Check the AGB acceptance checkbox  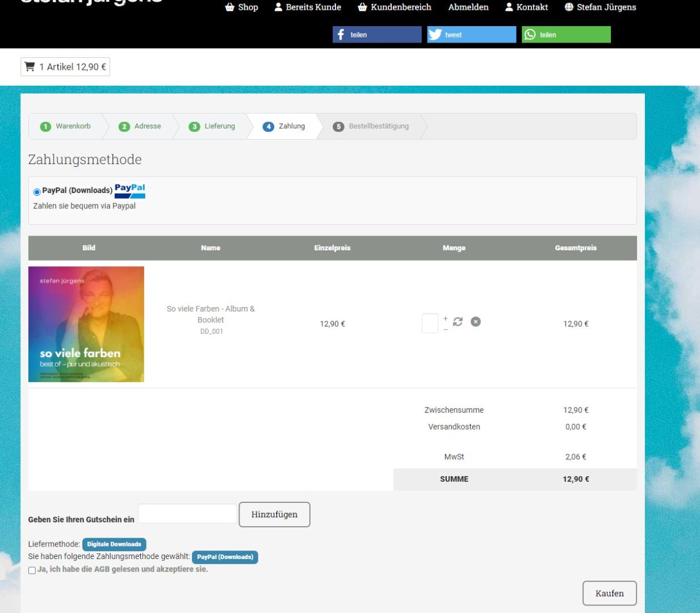click(32, 570)
